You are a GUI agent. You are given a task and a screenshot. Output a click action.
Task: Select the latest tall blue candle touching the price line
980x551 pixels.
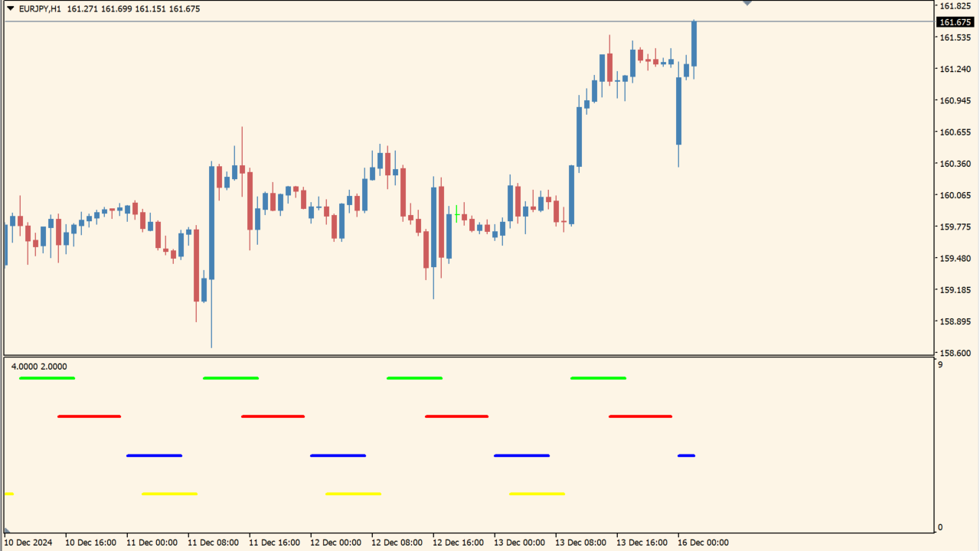[694, 44]
